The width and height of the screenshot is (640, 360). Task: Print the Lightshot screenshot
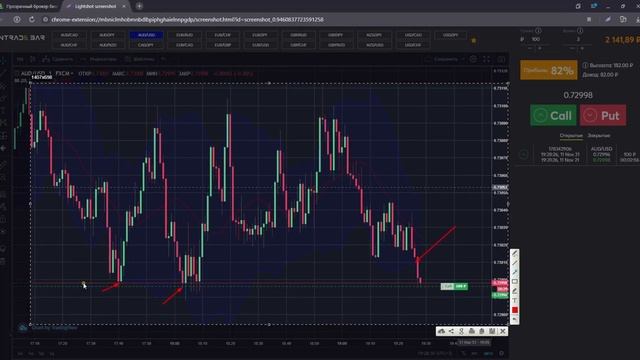pyautogui.click(x=472, y=331)
